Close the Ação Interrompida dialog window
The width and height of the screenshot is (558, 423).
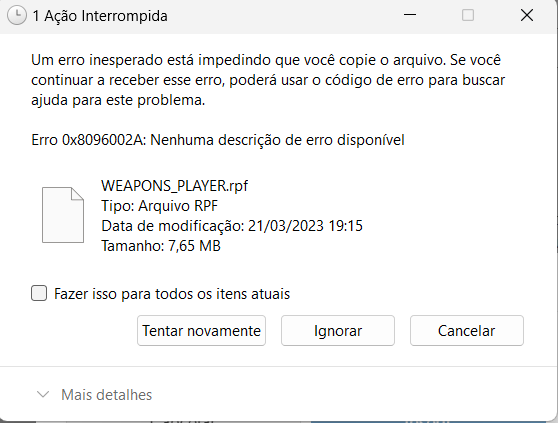coord(527,15)
